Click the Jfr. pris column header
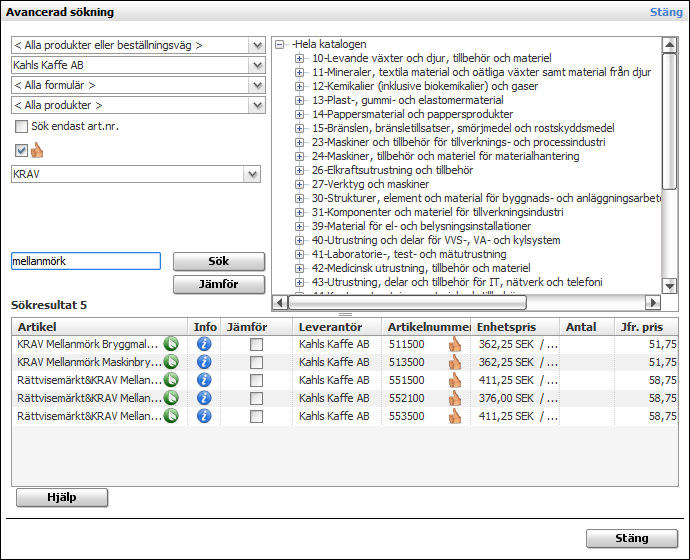Screen dimensions: 690x560 pos(646,327)
